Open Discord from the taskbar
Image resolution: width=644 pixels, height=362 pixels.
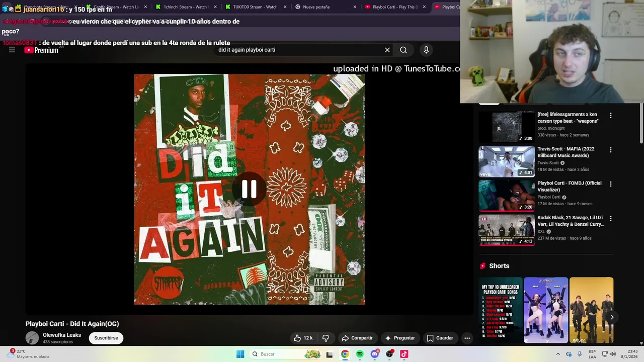[374, 354]
